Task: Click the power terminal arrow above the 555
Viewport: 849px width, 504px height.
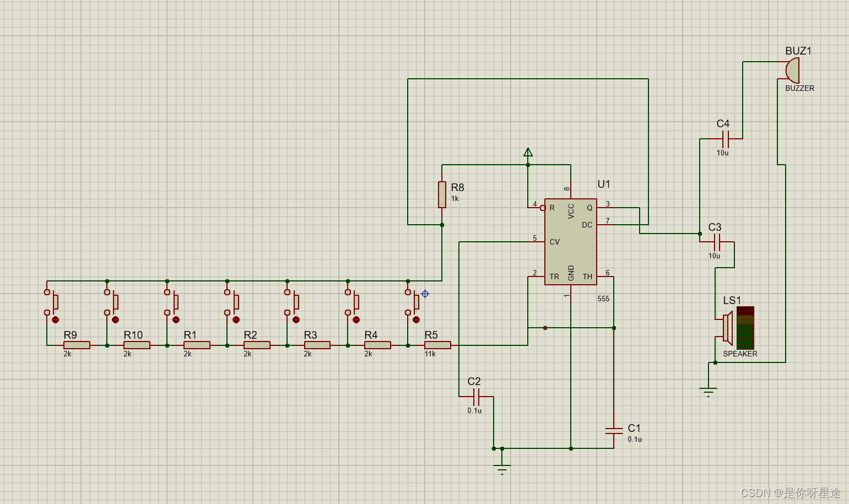Action: click(528, 152)
